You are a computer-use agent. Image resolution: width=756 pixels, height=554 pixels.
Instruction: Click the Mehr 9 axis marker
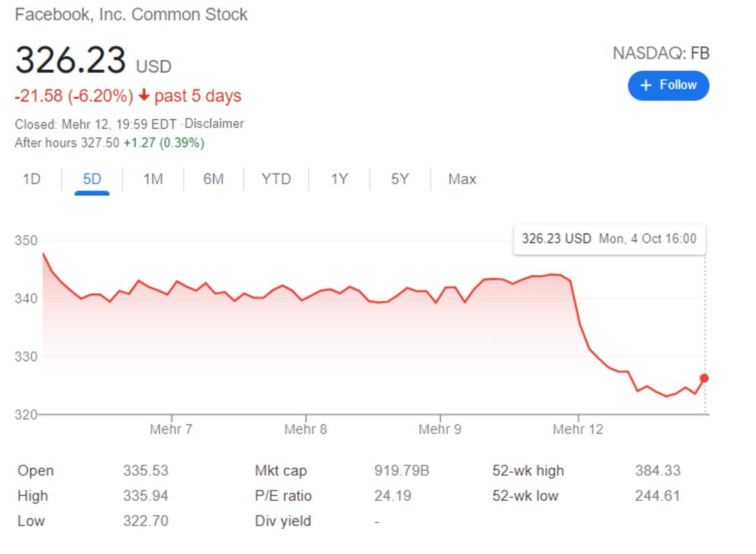440,429
